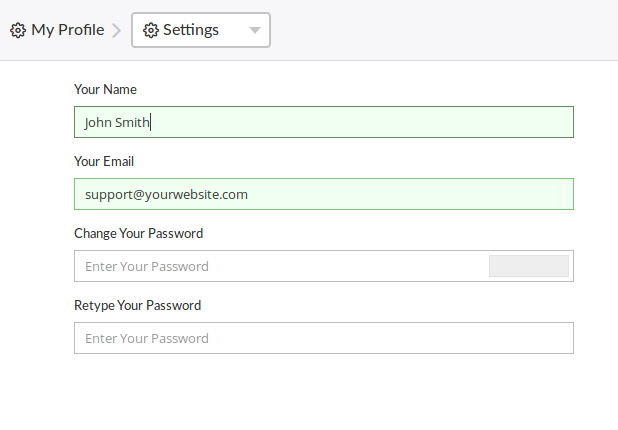Click the gear icon inside Settings dropdown
Image resolution: width=618 pixels, height=430 pixels.
pos(151,30)
